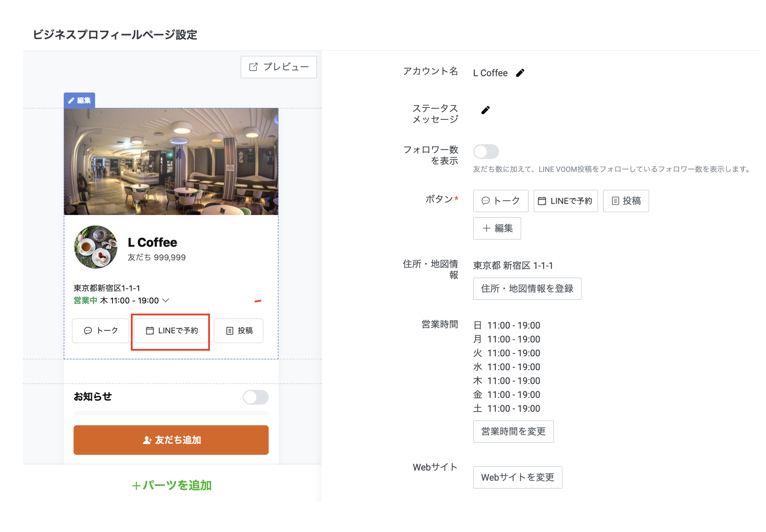Image resolution: width=766 pixels, height=532 pixels.
Task: Edit the account name L Coffee via pencil icon
Action: click(520, 72)
